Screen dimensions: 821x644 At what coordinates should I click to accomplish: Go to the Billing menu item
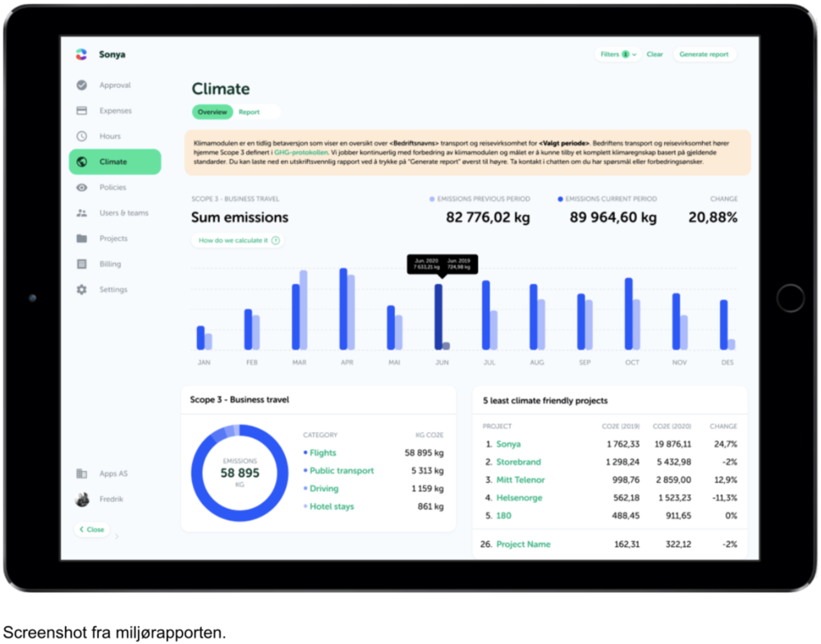[x=115, y=264]
